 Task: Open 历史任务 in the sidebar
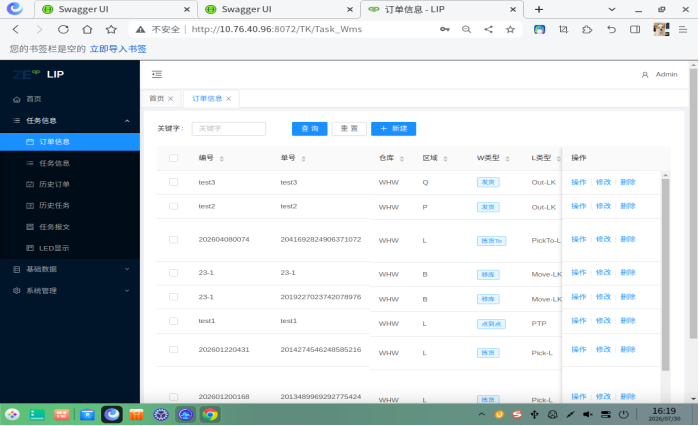pos(70,205)
